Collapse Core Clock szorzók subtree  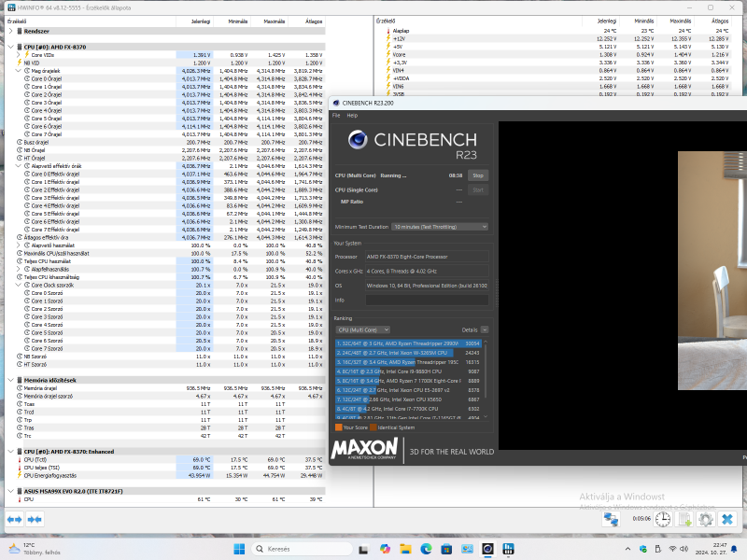(x=19, y=285)
